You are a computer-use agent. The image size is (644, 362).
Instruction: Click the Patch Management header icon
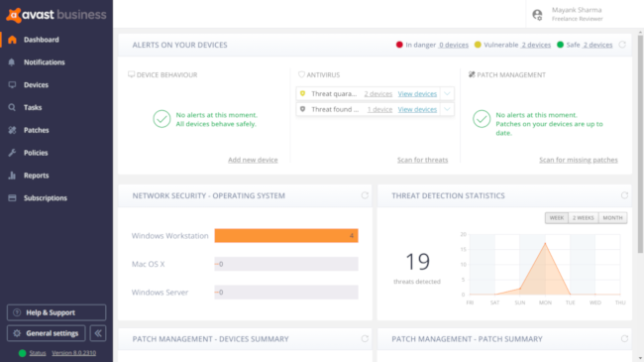(x=472, y=74)
